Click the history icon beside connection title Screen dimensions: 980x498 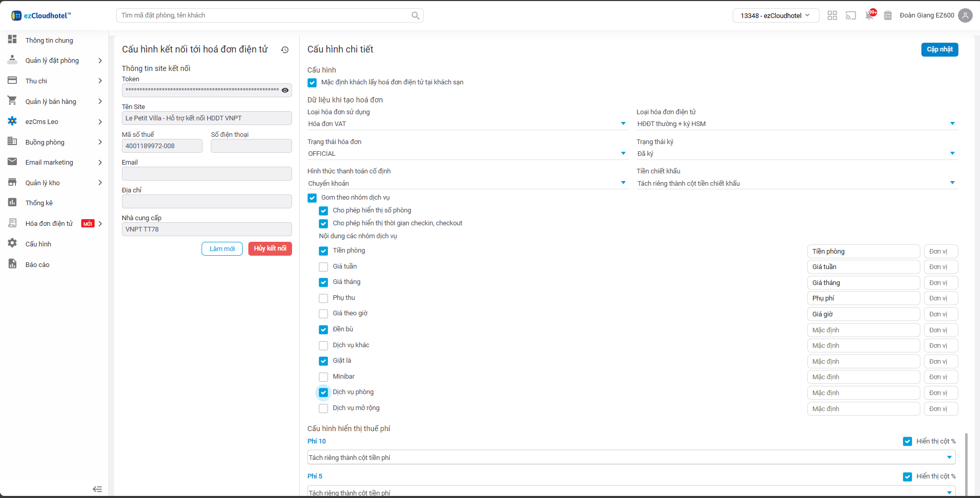coord(285,50)
